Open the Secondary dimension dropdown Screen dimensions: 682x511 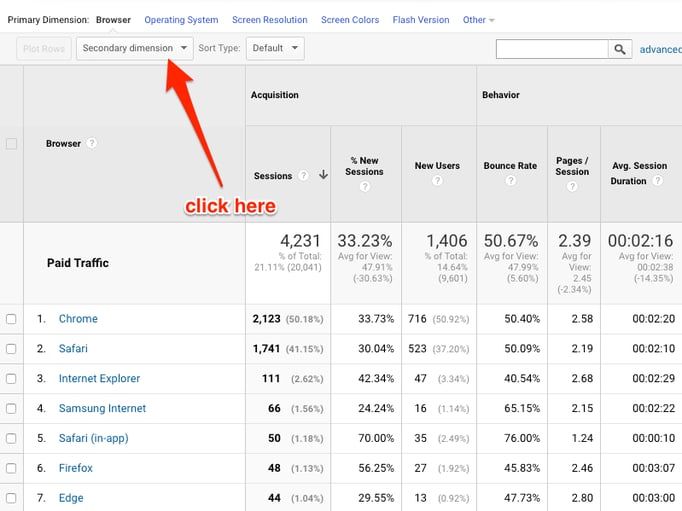tap(135, 48)
